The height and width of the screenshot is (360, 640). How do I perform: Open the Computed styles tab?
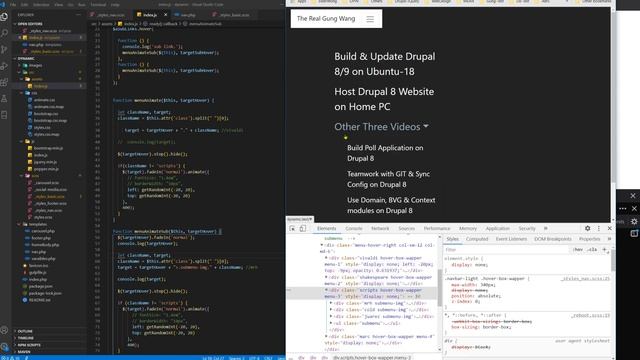click(x=477, y=239)
